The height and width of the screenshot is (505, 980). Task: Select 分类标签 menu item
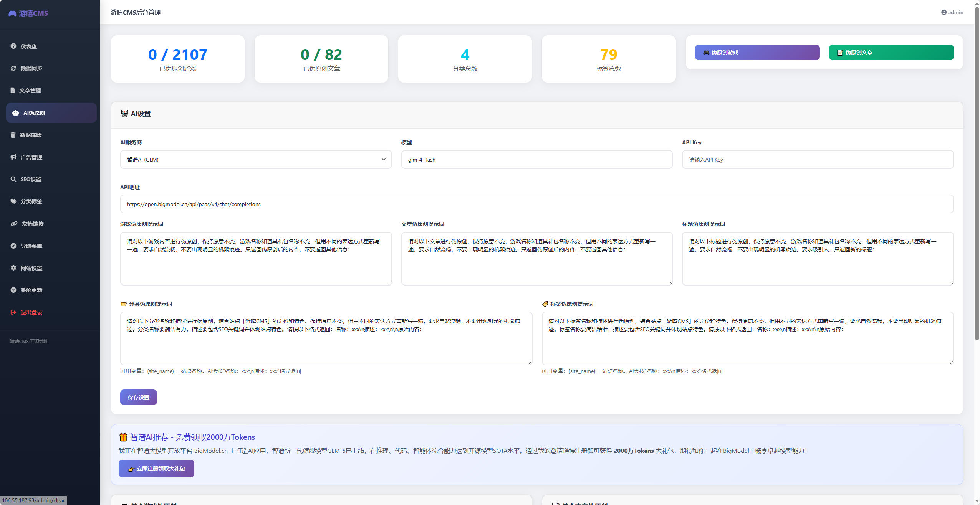[x=51, y=201]
